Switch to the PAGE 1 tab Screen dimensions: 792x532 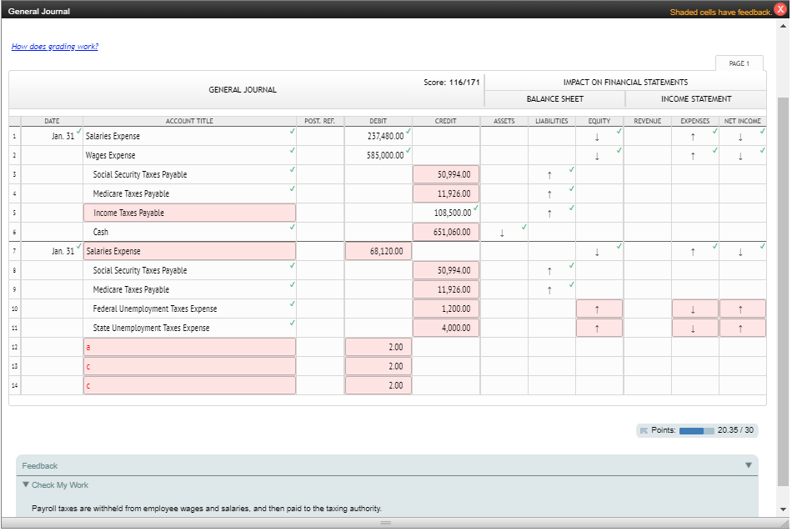click(x=739, y=63)
